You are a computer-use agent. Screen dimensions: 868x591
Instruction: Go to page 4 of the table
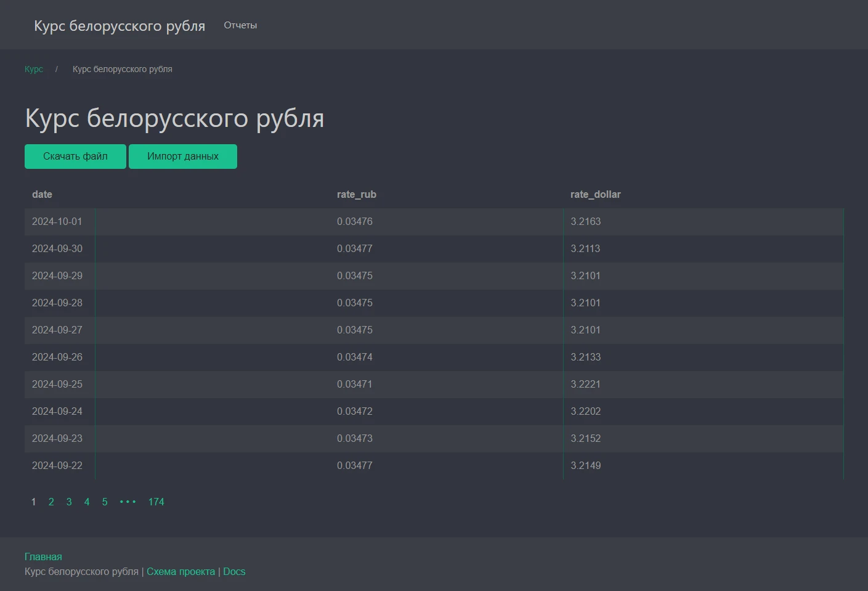(87, 502)
